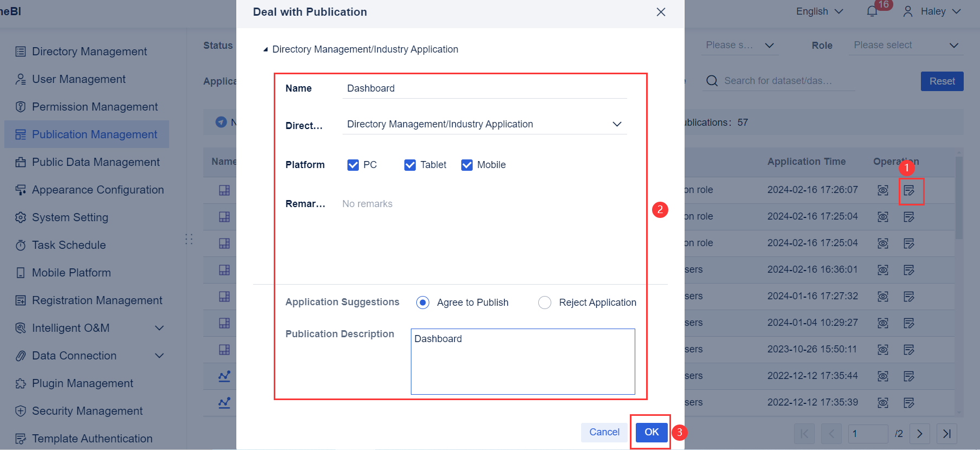Open the Directory dropdown in dialog
The width and height of the screenshot is (980, 450).
pyautogui.click(x=617, y=124)
